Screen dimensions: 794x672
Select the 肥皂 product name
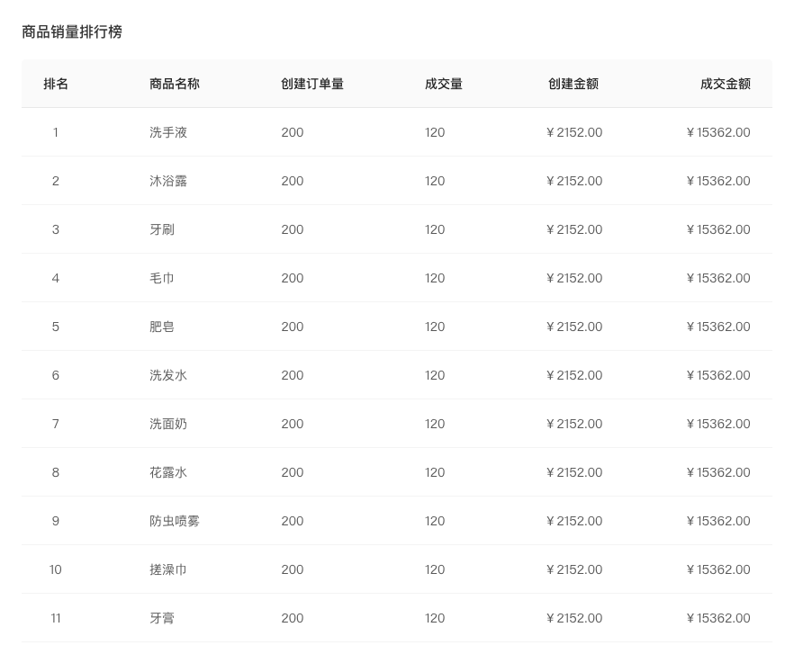pos(162,327)
